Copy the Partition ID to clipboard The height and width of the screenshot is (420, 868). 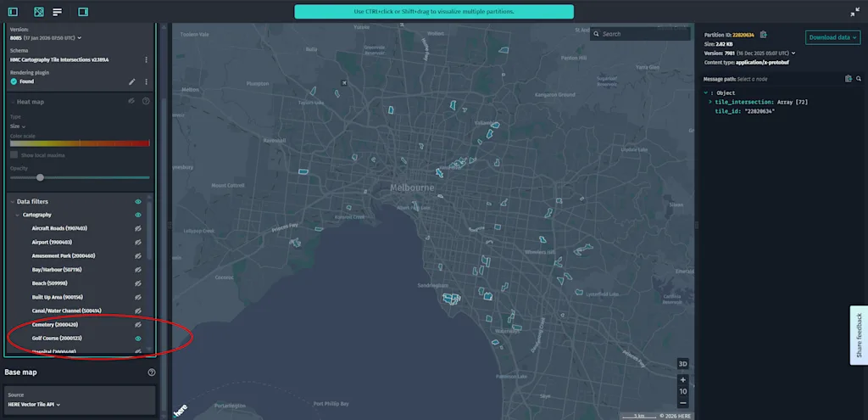coord(763,35)
